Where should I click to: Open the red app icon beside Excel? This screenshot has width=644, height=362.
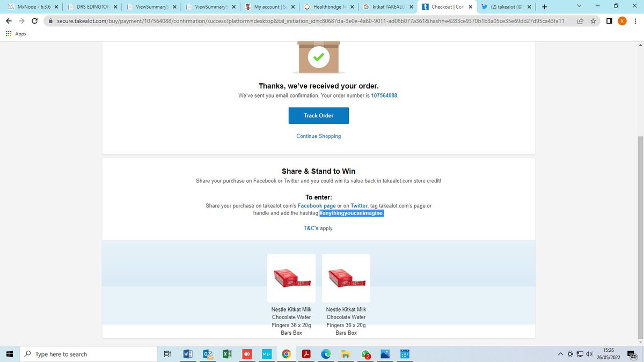pos(247,354)
